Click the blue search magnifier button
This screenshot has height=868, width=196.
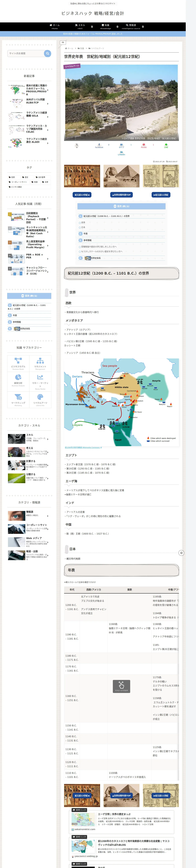coord(47,53)
